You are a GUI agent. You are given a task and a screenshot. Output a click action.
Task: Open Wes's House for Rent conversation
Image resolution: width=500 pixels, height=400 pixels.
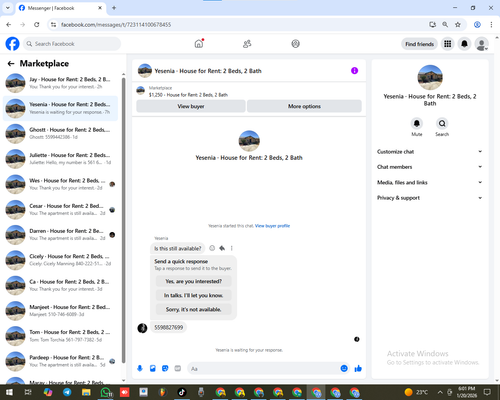coord(60,184)
